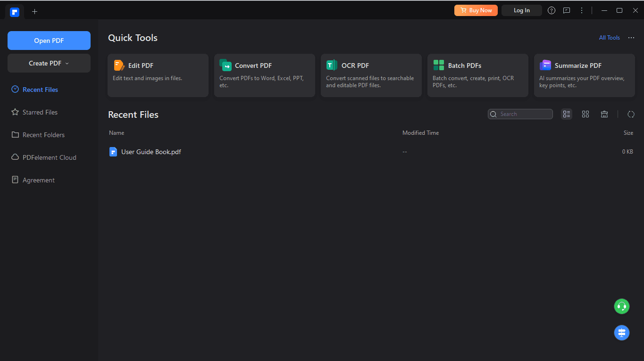Screen dimensions: 644x361
Task: Click the magnifier icon in Search box
Action: 493,114
